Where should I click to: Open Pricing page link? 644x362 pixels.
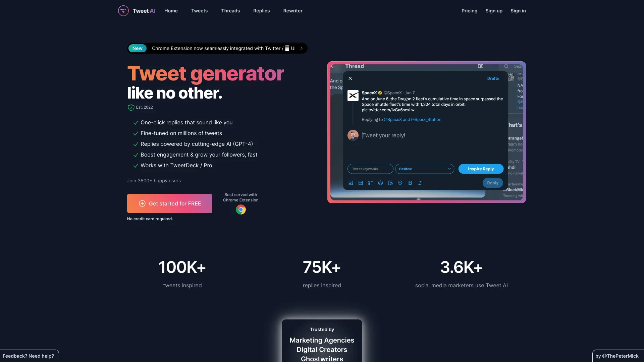[x=470, y=10]
